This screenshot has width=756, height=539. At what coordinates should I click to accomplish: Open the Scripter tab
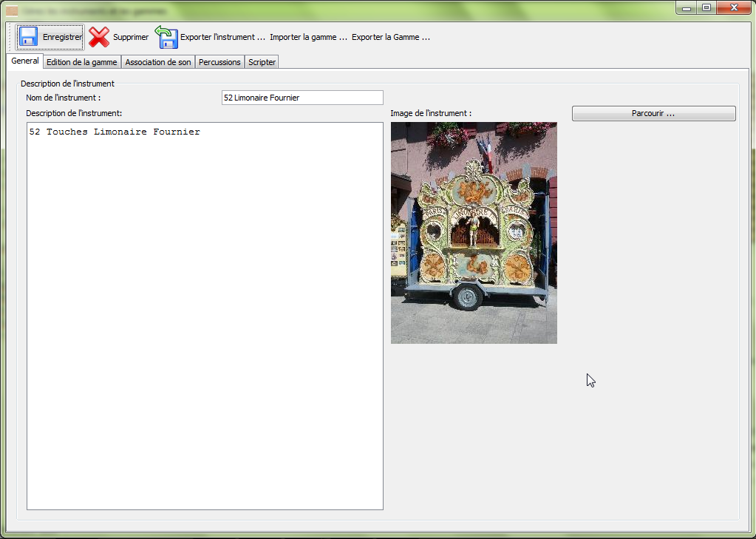click(262, 62)
